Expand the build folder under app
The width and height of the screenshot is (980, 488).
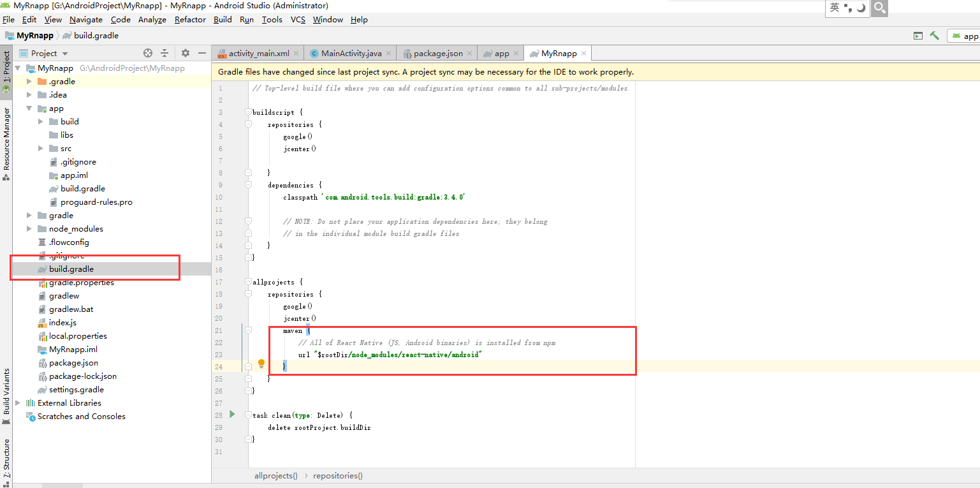[x=41, y=122]
